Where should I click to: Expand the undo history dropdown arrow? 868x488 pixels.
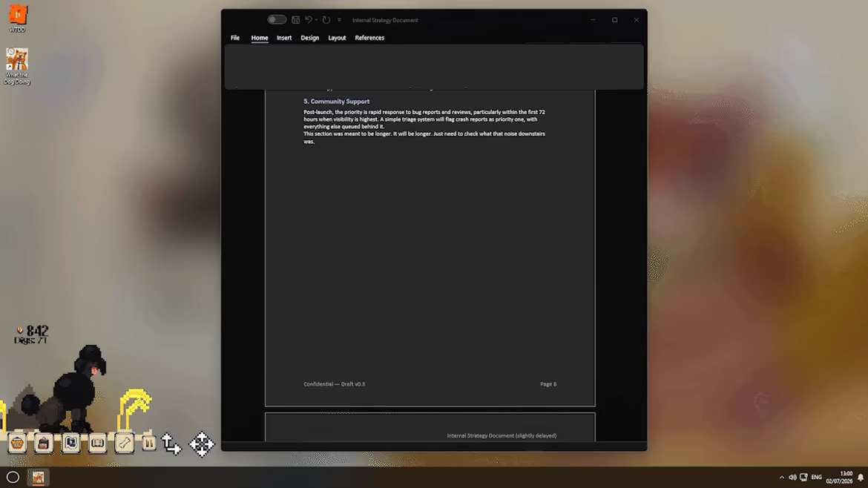pyautogui.click(x=316, y=20)
